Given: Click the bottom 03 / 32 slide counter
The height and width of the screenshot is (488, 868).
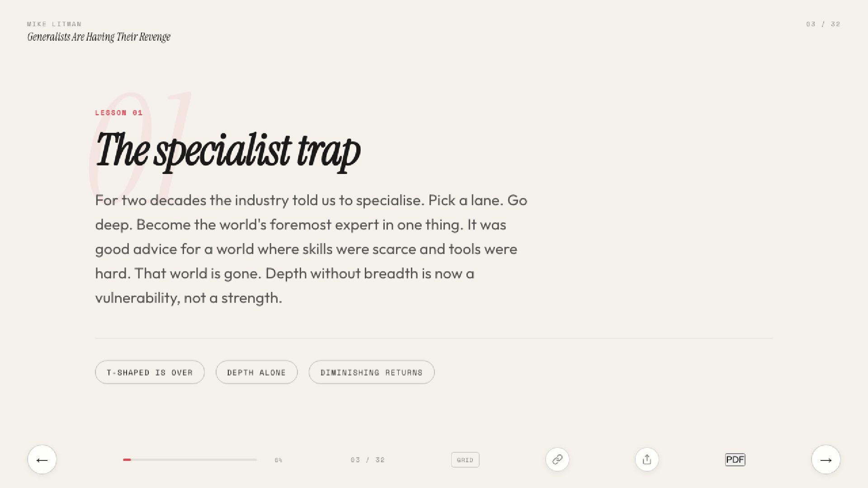Looking at the screenshot, I should pyautogui.click(x=367, y=460).
